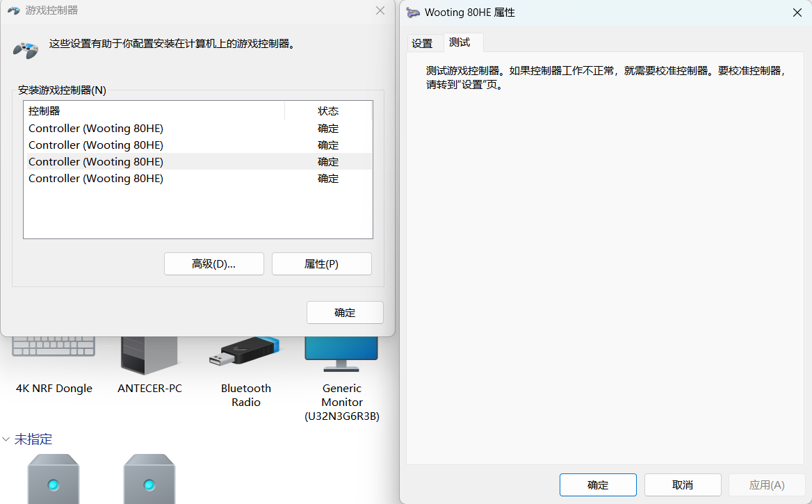Click 确定 in Wooting 80HE properties

597,485
